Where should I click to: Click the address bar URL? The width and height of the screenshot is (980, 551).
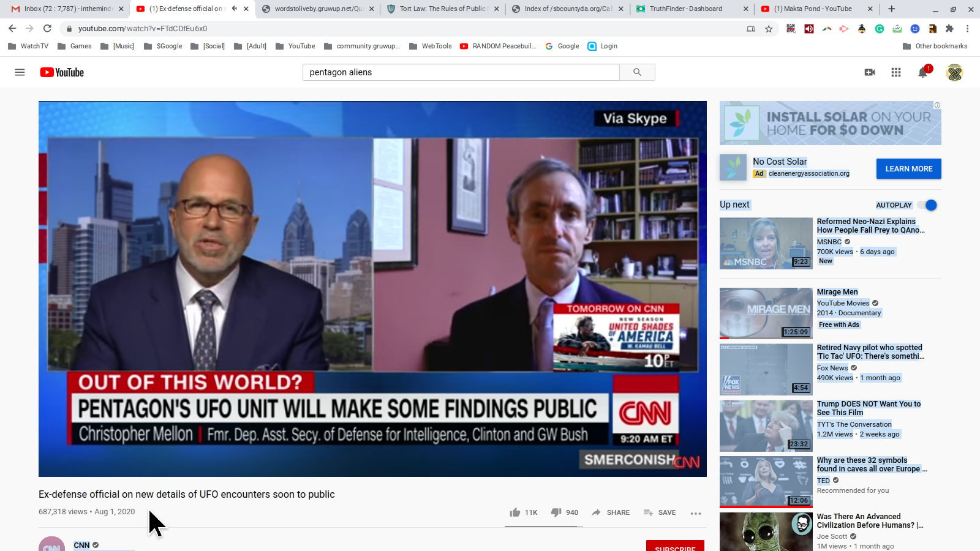(x=143, y=29)
